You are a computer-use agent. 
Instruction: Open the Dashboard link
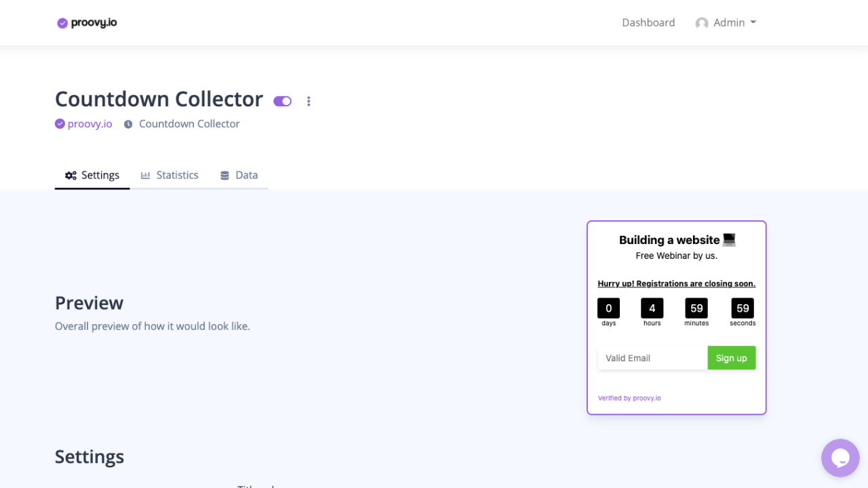click(x=648, y=23)
